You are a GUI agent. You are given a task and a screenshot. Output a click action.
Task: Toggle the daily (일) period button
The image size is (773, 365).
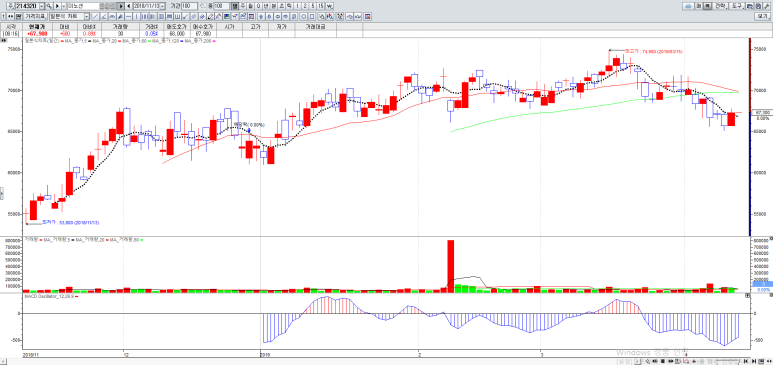235,5
